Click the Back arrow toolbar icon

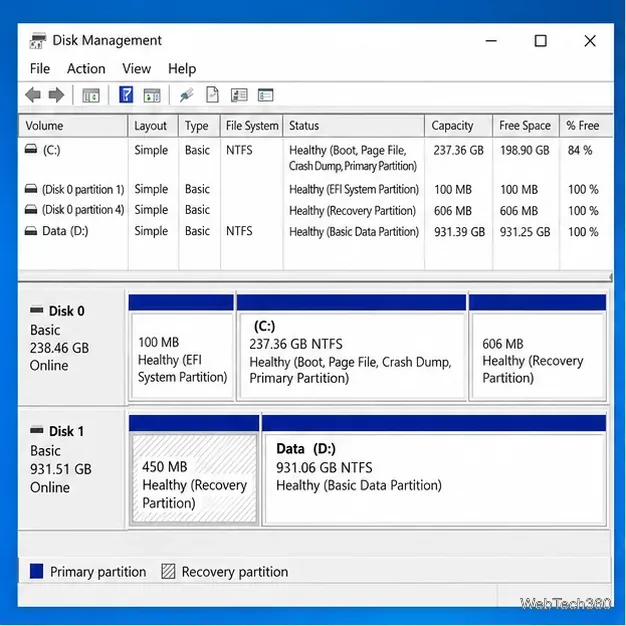[33, 95]
